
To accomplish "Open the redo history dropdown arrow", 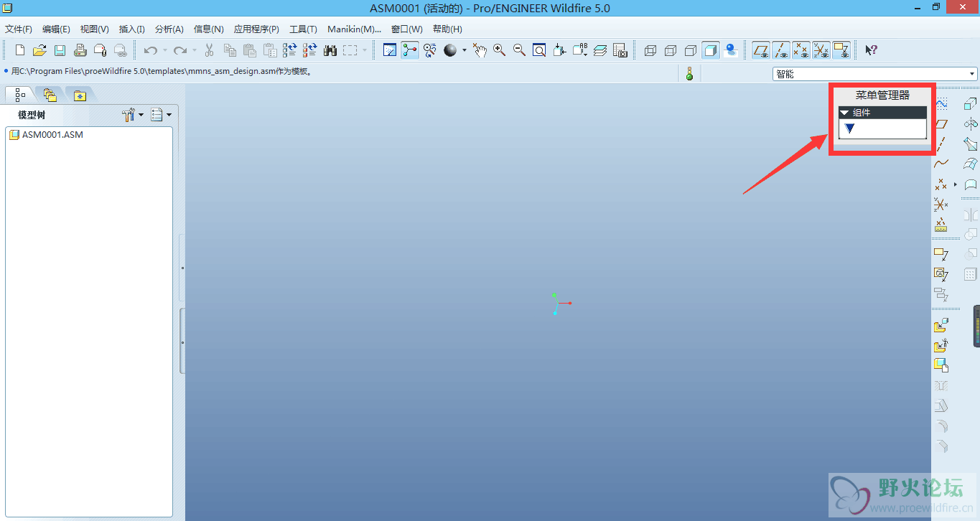I will (194, 50).
